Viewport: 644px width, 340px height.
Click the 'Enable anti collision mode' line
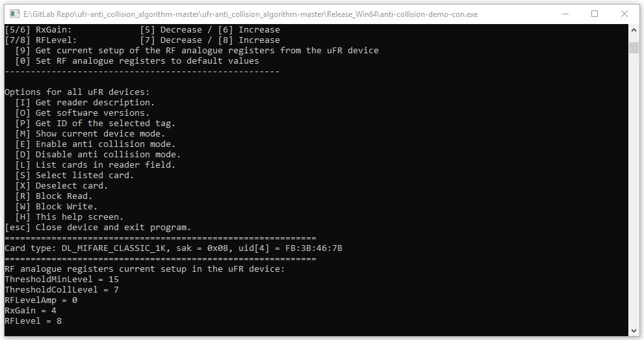96,144
